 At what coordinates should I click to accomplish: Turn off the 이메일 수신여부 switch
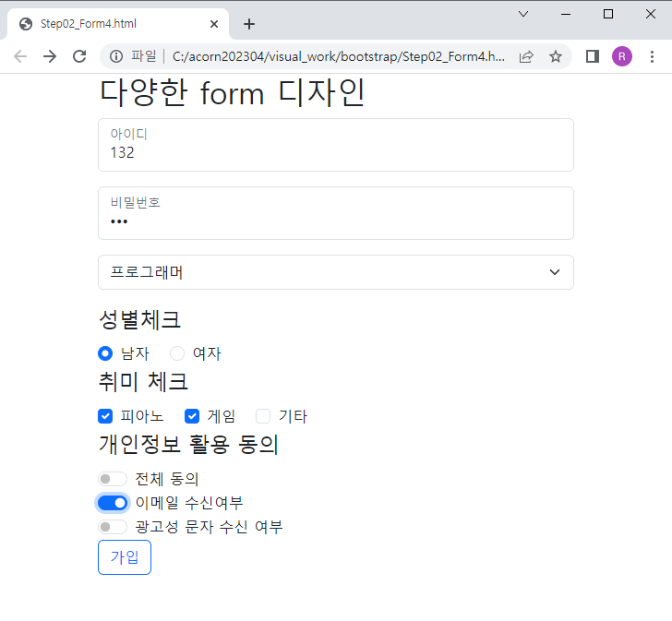113,502
